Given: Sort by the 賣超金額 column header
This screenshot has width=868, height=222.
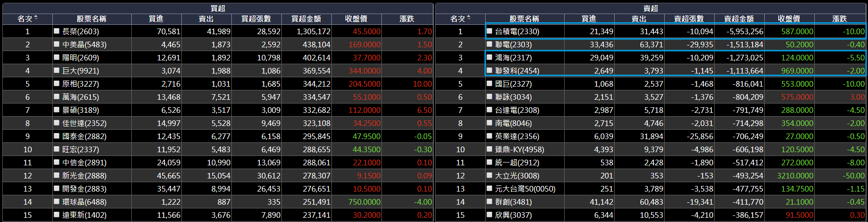Looking at the screenshot, I should (x=739, y=19).
